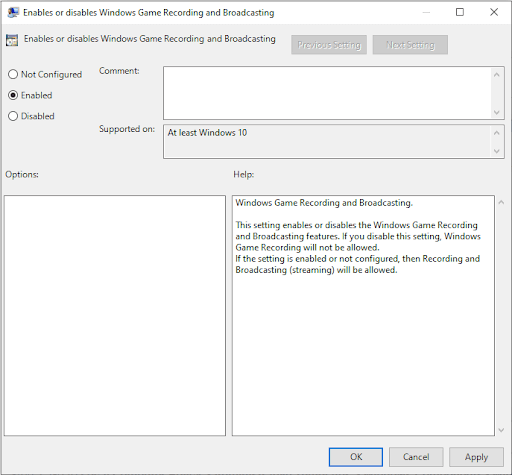Go to the Next Setting
This screenshot has width=512, height=475.
tap(410, 45)
